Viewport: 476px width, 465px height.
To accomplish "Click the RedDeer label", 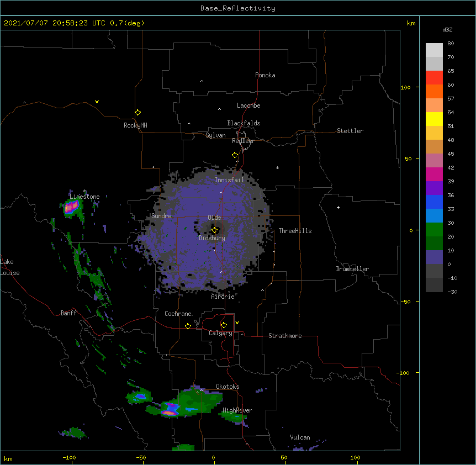I will [243, 141].
